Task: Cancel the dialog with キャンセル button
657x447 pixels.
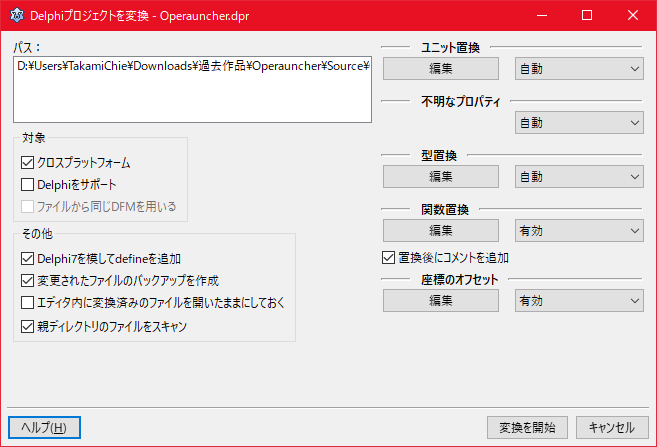Action: [x=612, y=427]
